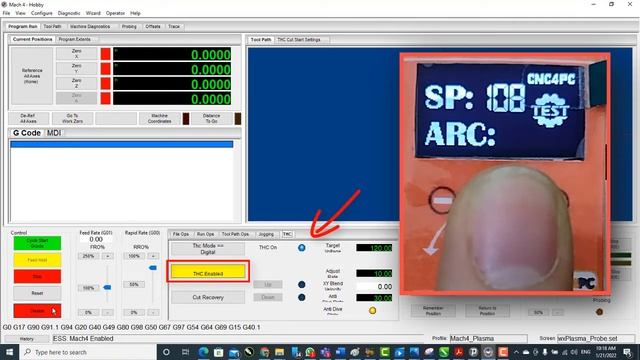The image size is (640, 360).
Task: Click the XY Blend Velocity field
Action: (374, 287)
